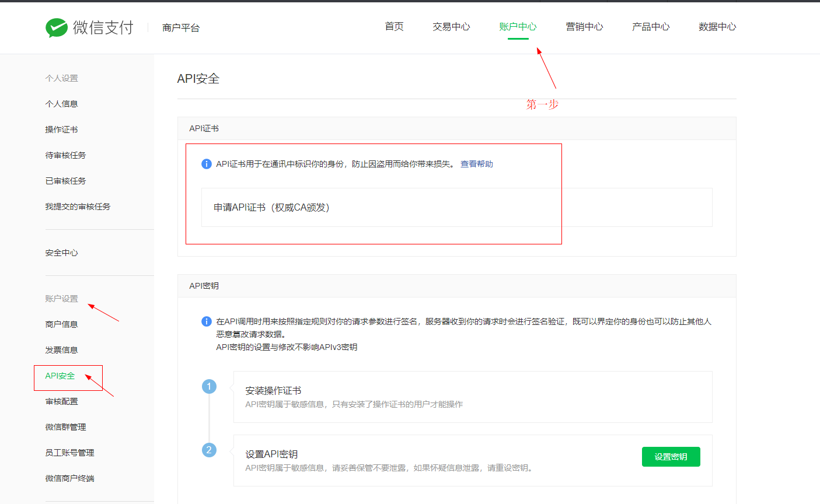
Task: Open 员工账号管理 in the sidebar
Action: pos(69,453)
